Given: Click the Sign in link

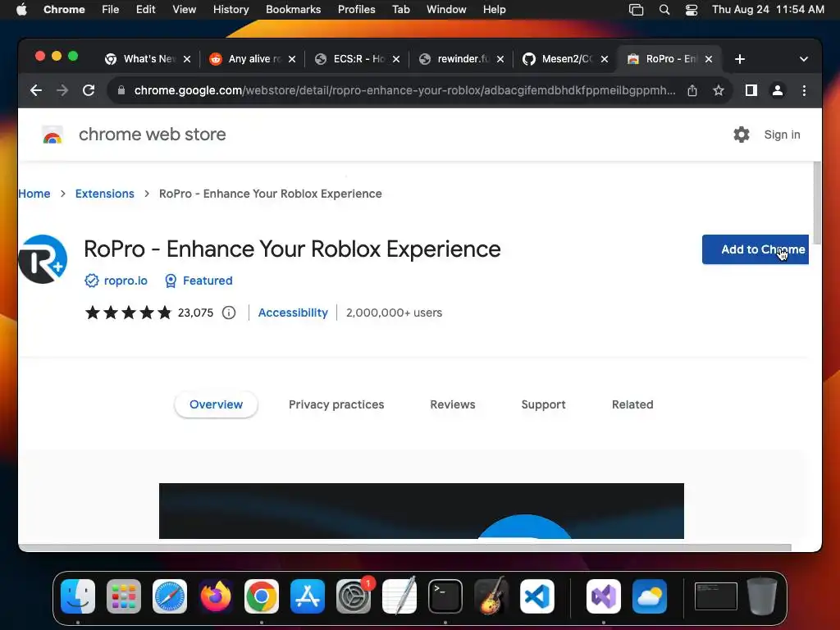Looking at the screenshot, I should click(x=782, y=135).
